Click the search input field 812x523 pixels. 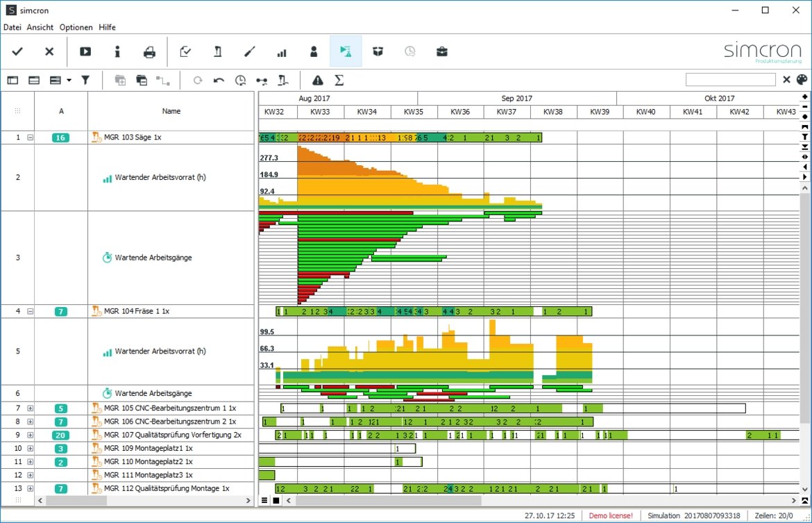pos(730,80)
